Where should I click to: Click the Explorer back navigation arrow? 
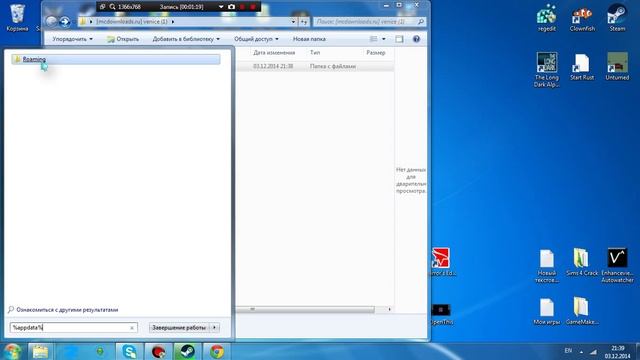[51, 21]
